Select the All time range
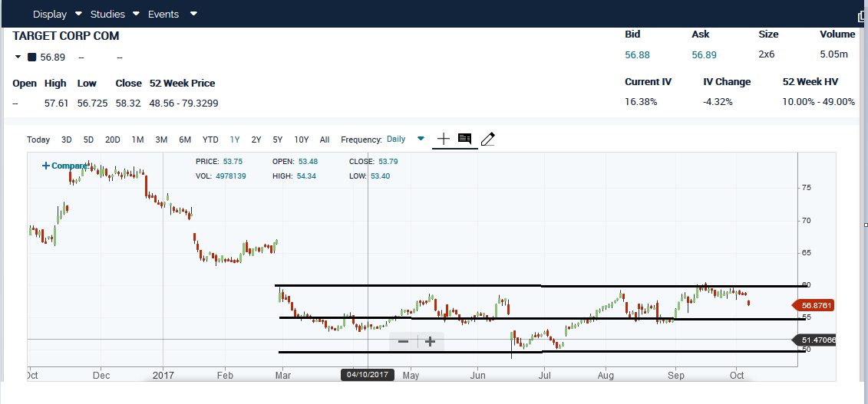This screenshot has width=868, height=404. point(325,140)
